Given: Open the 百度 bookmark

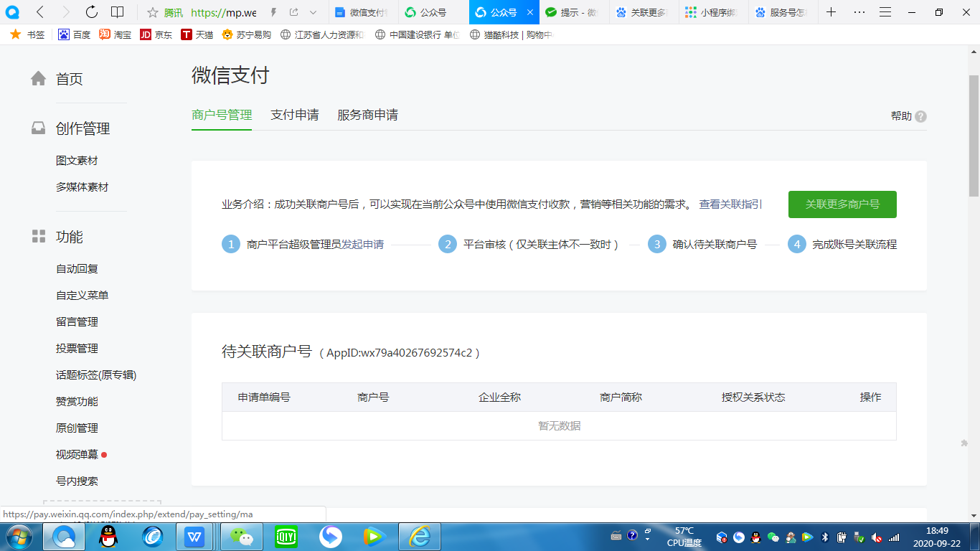Looking at the screenshot, I should [75, 34].
